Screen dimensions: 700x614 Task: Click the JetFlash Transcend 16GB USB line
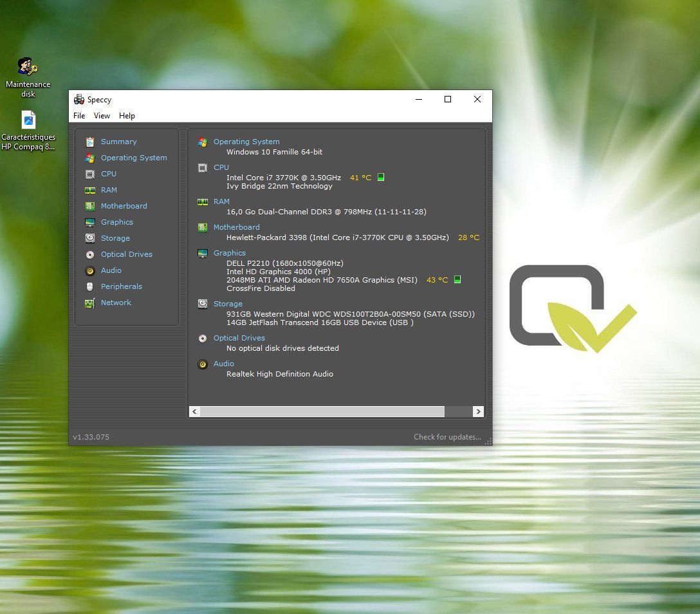click(x=320, y=322)
